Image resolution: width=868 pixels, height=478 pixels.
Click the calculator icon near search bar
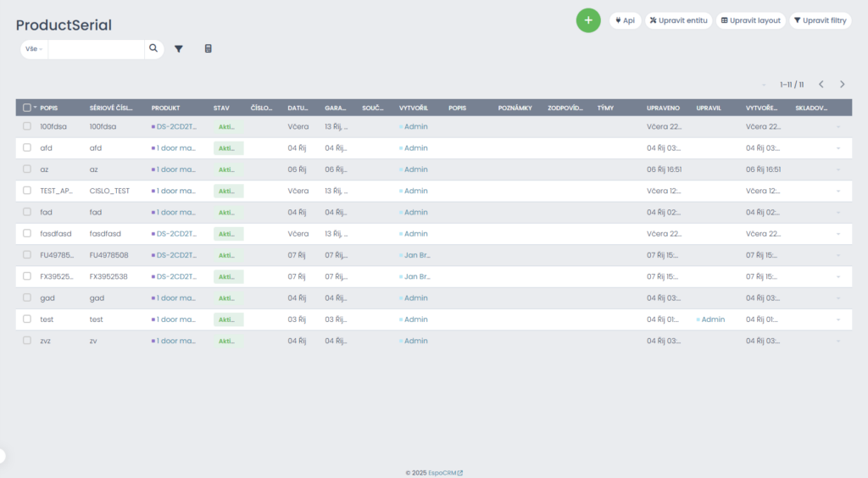point(209,49)
